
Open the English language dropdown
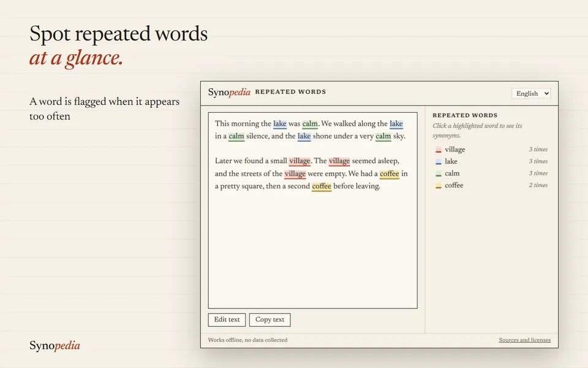530,93
